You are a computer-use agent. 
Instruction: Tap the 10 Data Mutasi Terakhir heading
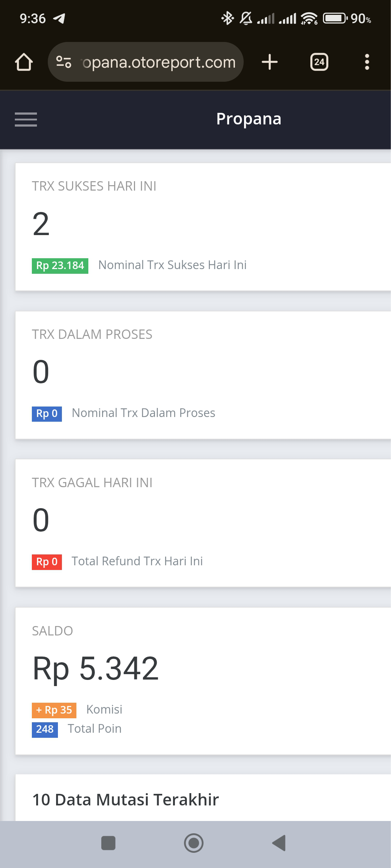[126, 800]
